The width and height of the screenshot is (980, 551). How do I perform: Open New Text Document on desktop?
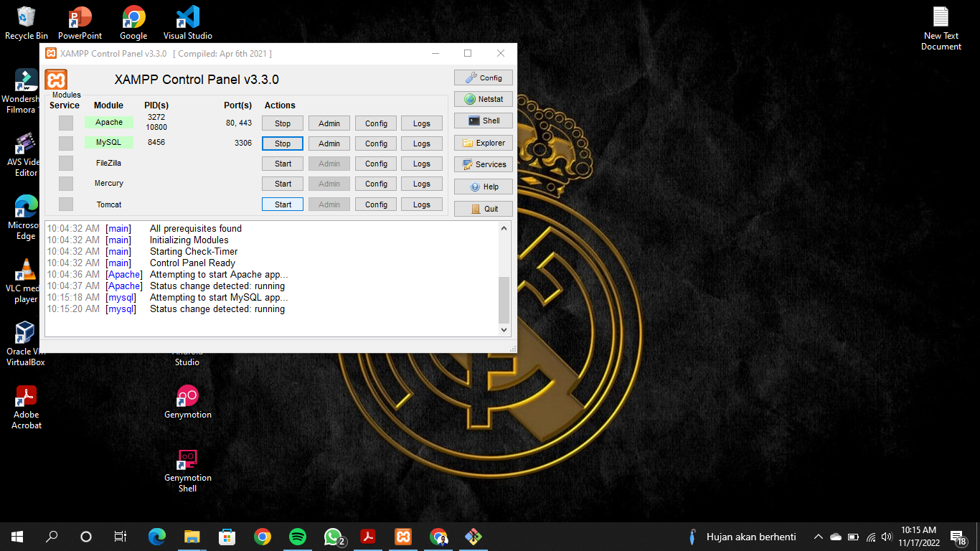click(941, 29)
